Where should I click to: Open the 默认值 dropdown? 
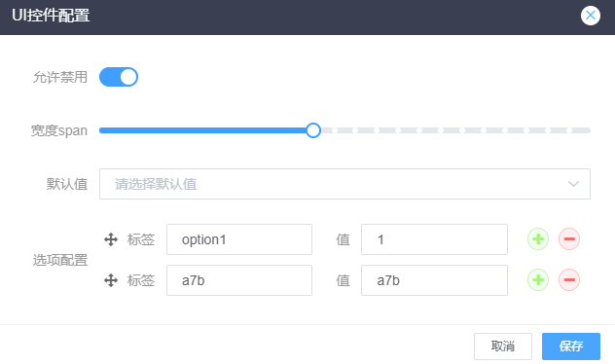pos(344,184)
